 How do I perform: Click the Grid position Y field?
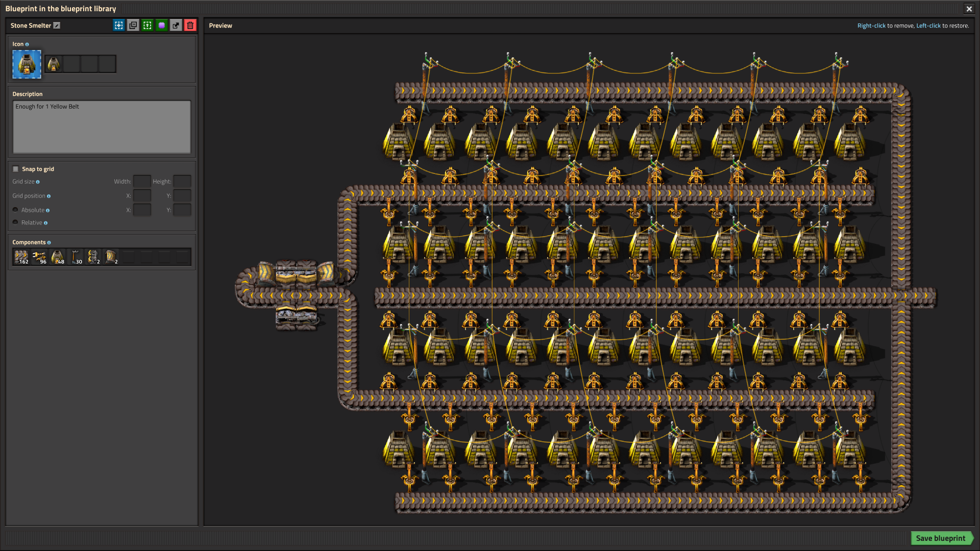click(182, 196)
